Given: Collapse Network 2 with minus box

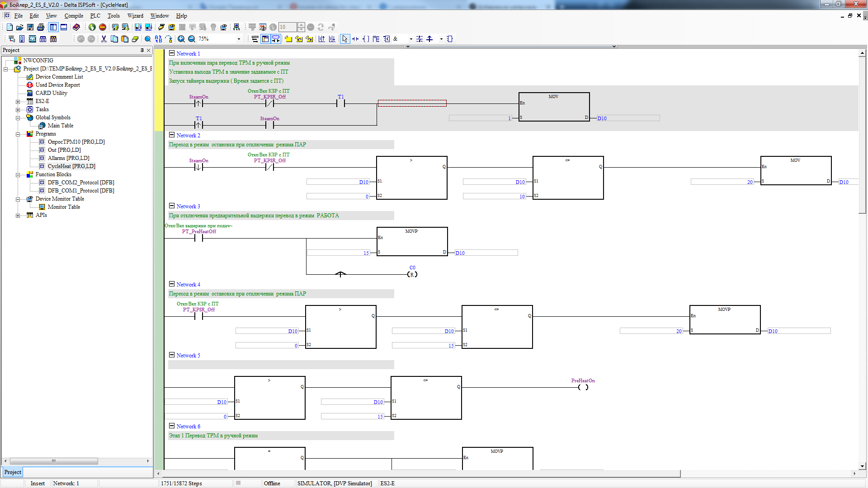Looking at the screenshot, I should pos(172,135).
